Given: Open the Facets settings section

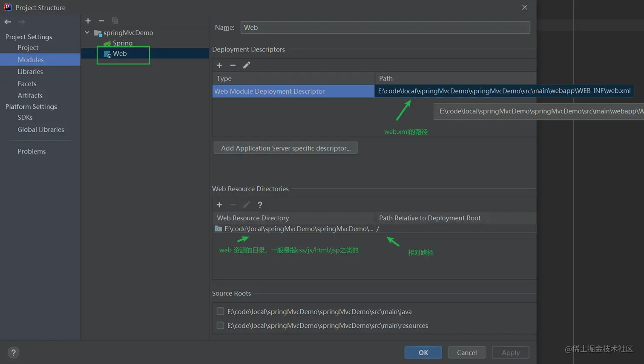Looking at the screenshot, I should [x=27, y=84].
